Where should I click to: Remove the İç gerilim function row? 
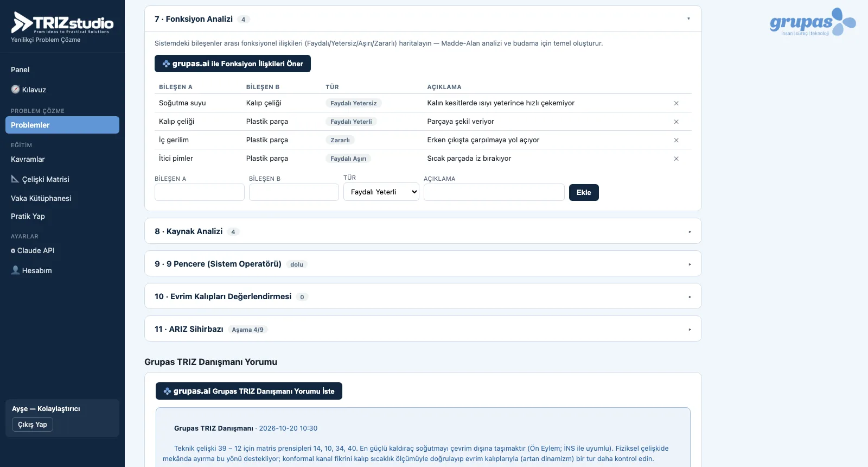(676, 140)
